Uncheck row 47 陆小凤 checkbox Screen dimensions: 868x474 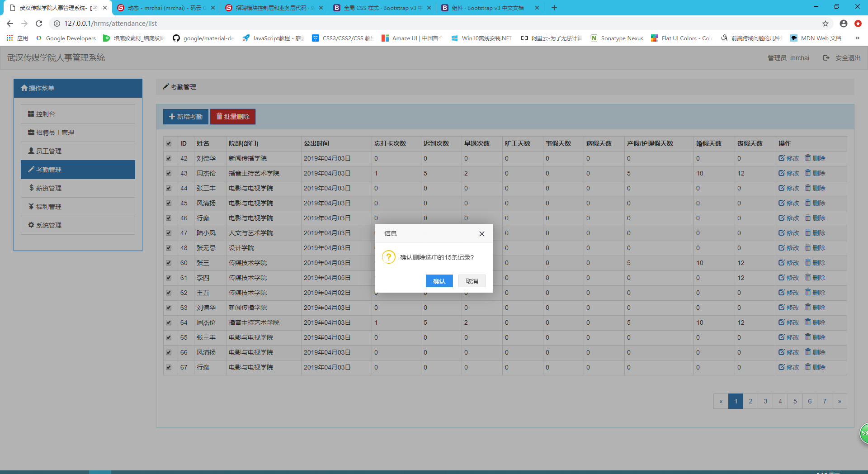[x=169, y=233]
